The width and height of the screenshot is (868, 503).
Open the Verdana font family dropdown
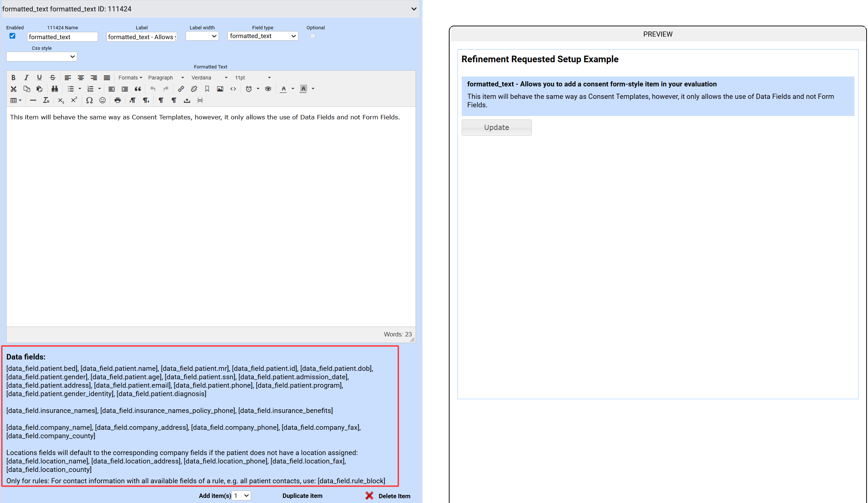[209, 78]
